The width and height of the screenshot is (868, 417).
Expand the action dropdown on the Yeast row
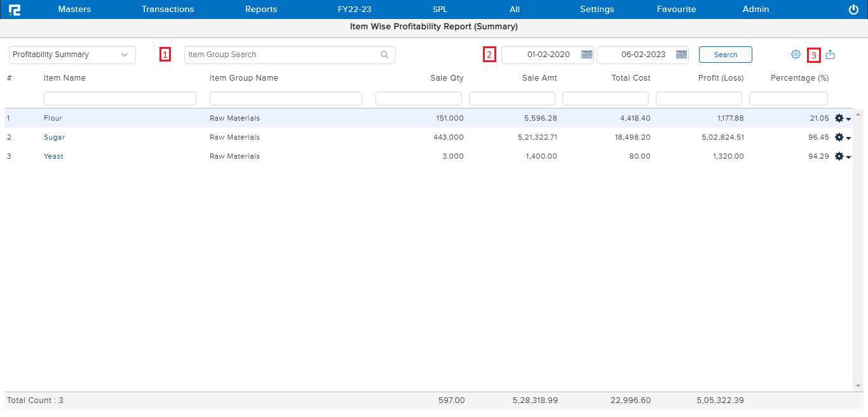click(x=848, y=157)
